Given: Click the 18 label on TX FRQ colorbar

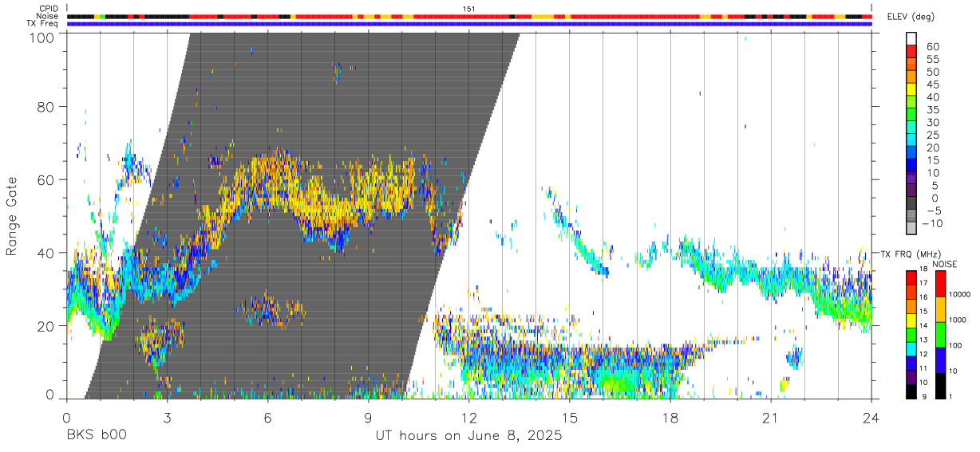Looking at the screenshot, I should 923,270.
